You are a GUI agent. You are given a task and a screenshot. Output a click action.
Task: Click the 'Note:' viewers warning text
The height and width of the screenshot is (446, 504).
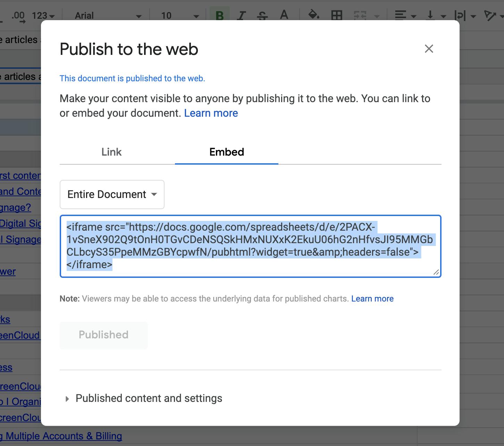tap(204, 299)
